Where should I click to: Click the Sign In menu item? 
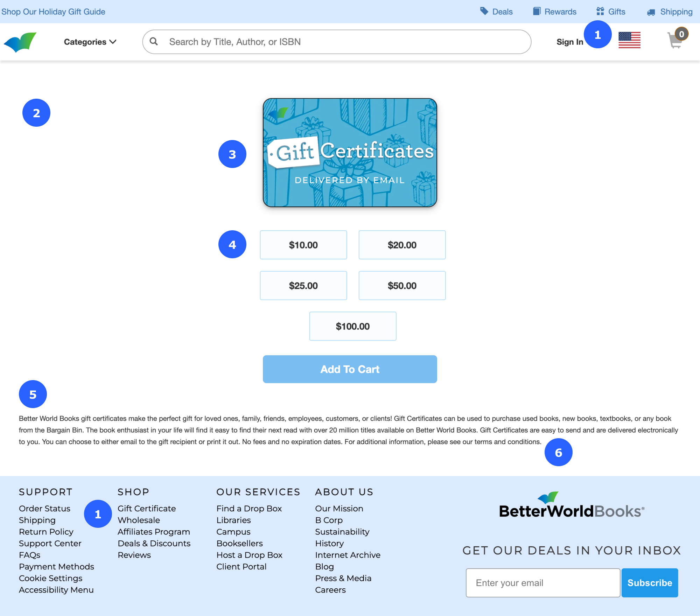569,42
